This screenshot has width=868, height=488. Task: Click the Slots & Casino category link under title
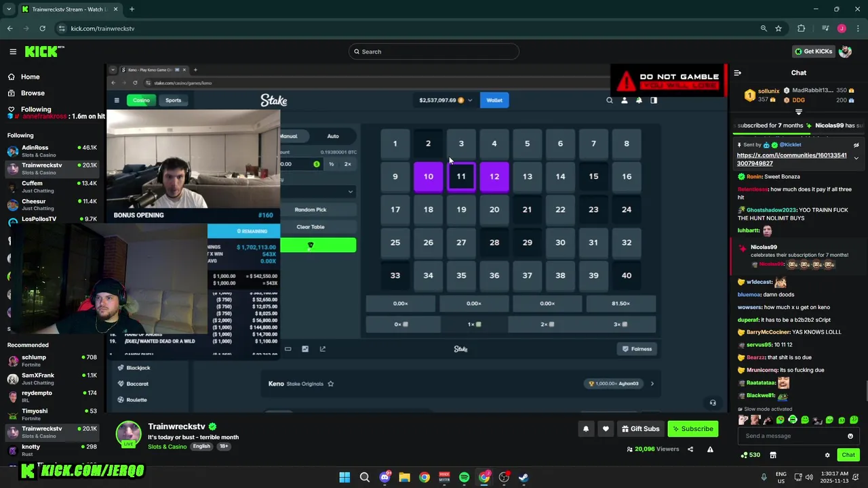(167, 447)
